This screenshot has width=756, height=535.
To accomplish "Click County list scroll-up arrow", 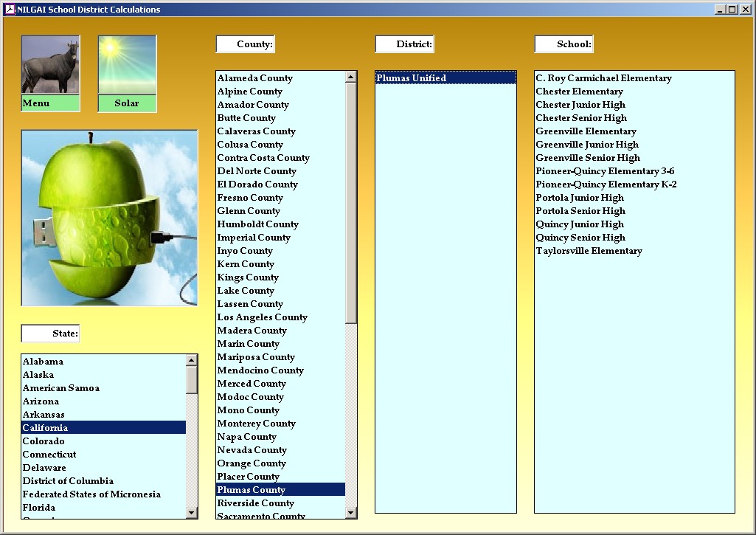I will pos(351,77).
